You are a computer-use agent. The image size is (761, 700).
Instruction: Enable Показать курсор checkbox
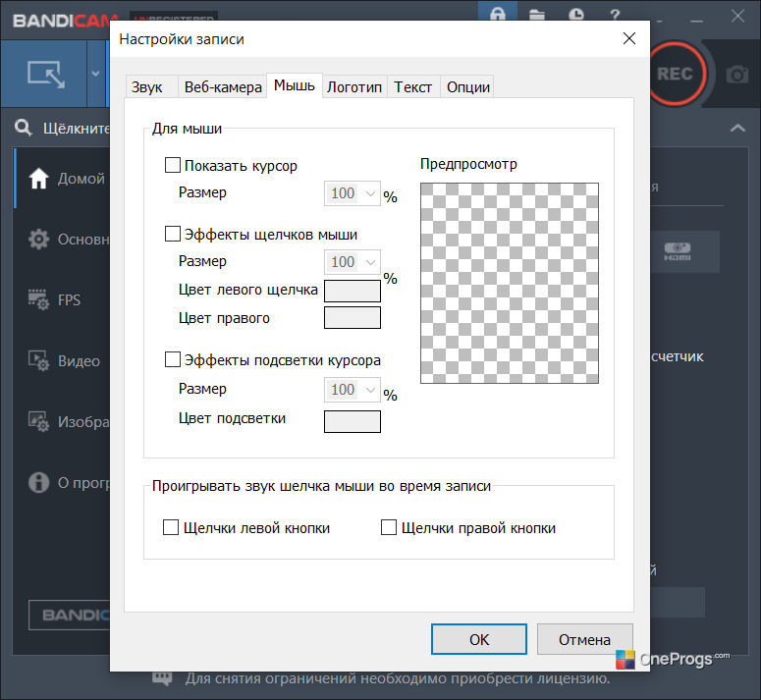tap(173, 165)
